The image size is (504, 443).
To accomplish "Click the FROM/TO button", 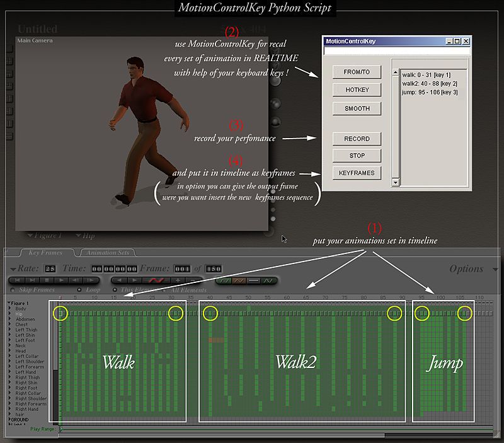I will point(357,72).
